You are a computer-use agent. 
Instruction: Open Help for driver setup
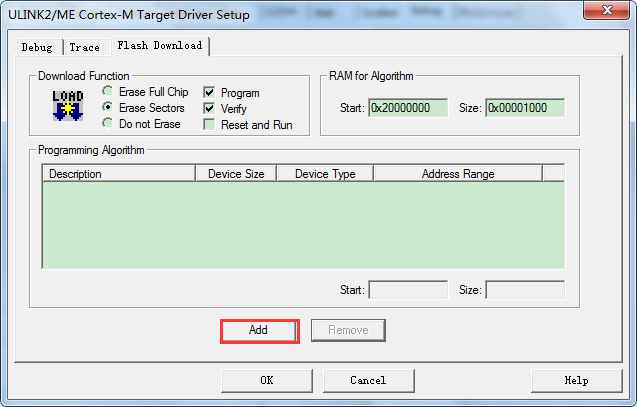pyautogui.click(x=576, y=381)
